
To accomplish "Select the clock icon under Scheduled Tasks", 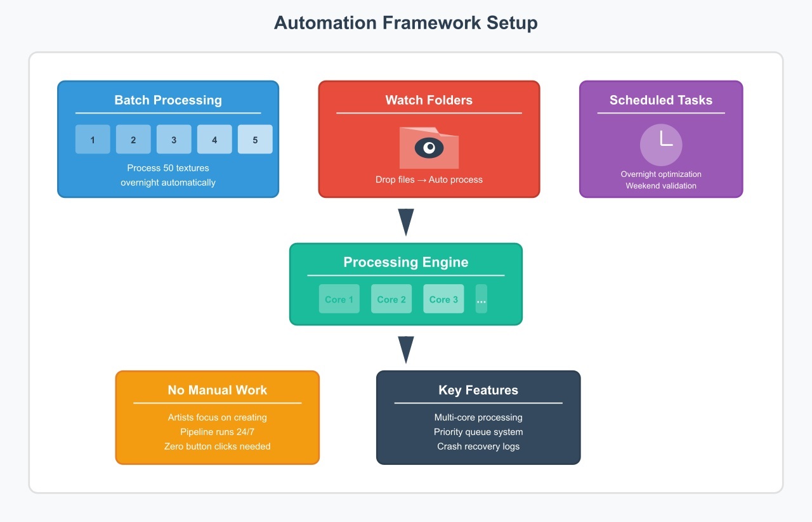I will [x=660, y=144].
